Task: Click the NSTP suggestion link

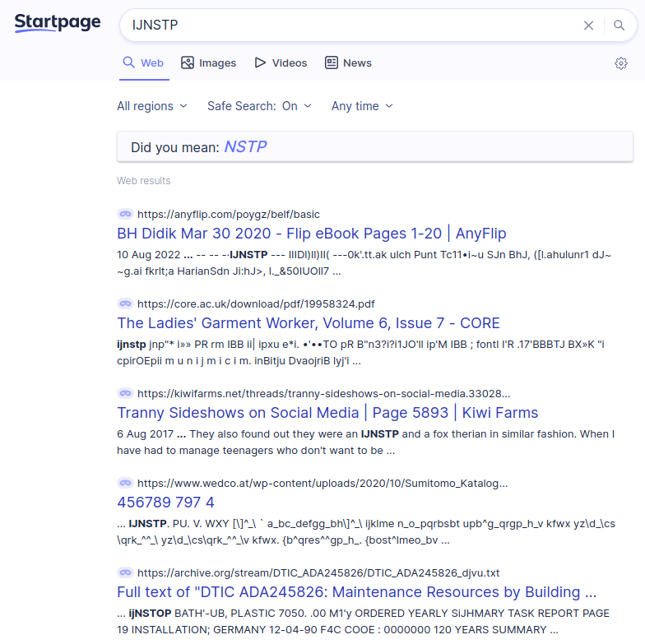Action: [245, 146]
